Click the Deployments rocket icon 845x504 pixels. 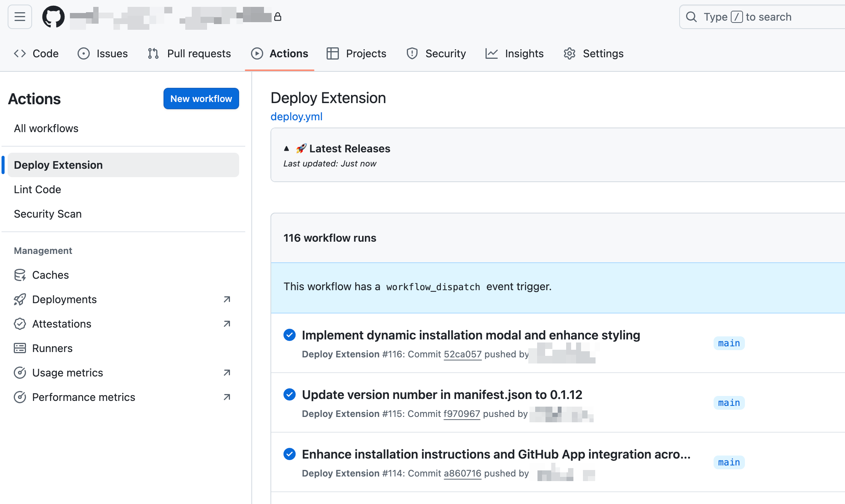point(20,299)
